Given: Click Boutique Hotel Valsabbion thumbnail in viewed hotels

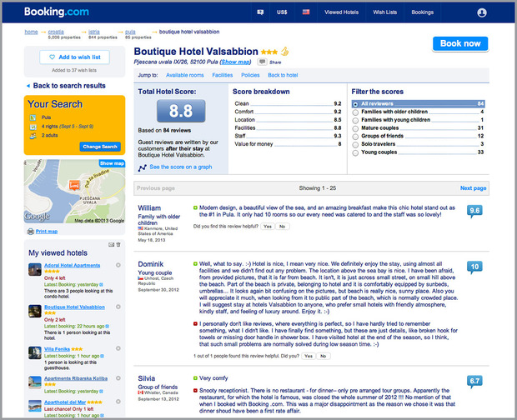Looking at the screenshot, I should click(35, 312).
